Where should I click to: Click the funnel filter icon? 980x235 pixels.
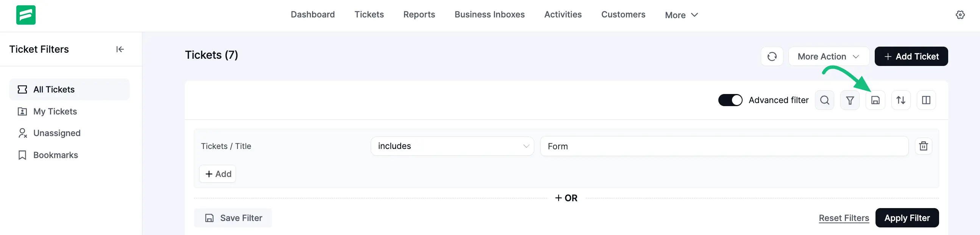click(849, 100)
